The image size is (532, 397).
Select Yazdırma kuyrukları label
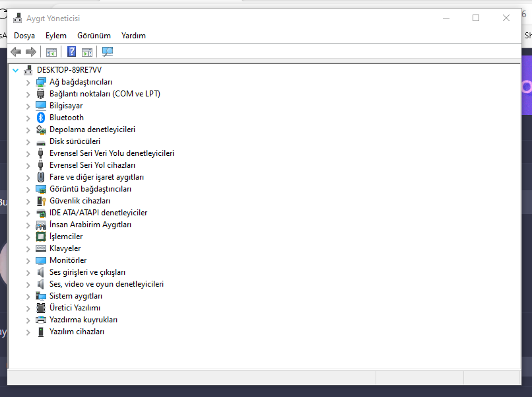coord(83,320)
